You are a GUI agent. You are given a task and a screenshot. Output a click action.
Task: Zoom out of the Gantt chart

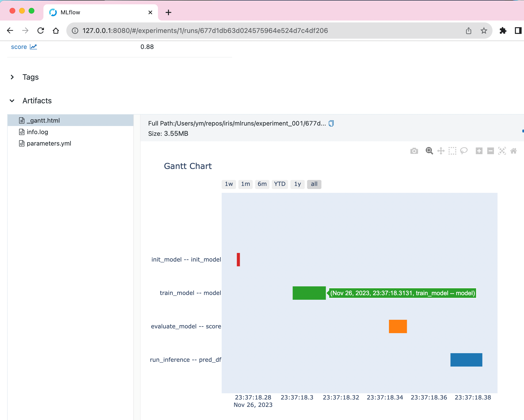coord(490,151)
